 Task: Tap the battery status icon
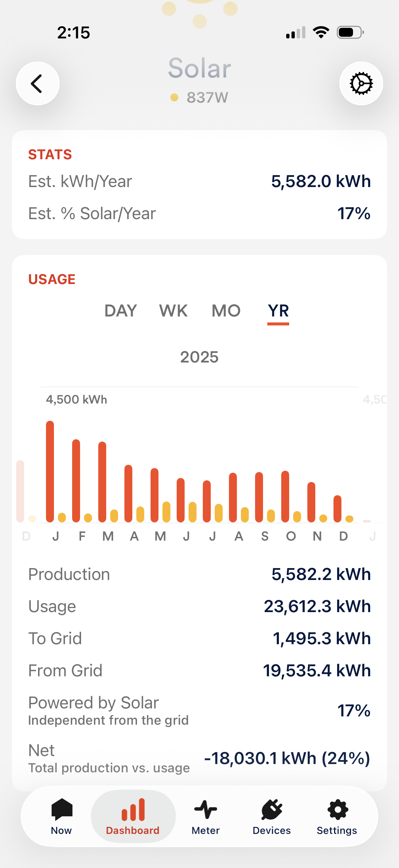pyautogui.click(x=350, y=33)
